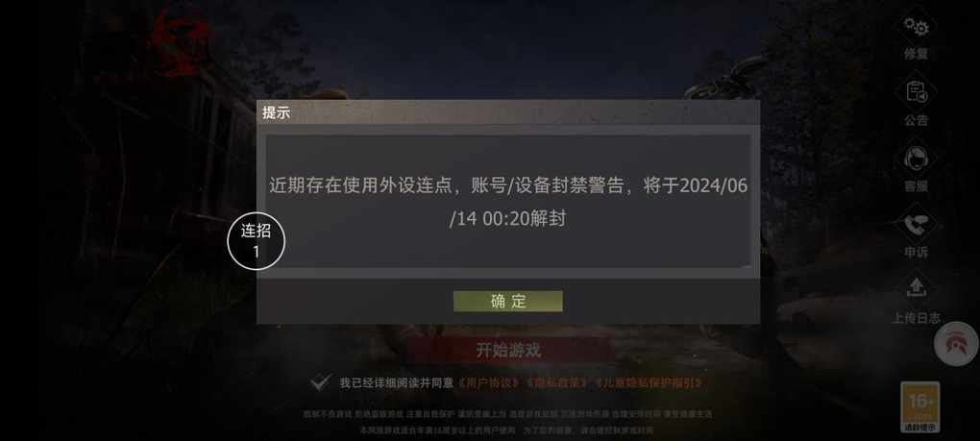Open the 16+ age rating badge
This screenshot has width=980, height=441.
point(920,407)
